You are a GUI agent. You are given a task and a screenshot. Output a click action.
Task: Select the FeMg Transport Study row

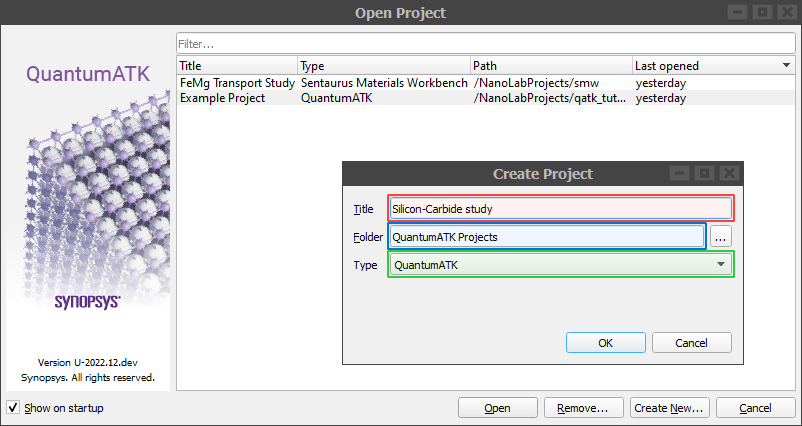[x=486, y=83]
